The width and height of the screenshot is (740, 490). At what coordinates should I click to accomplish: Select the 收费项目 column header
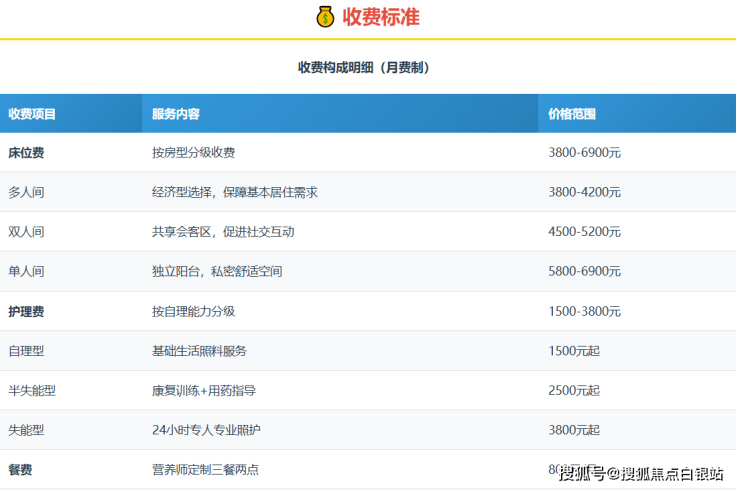(32, 114)
